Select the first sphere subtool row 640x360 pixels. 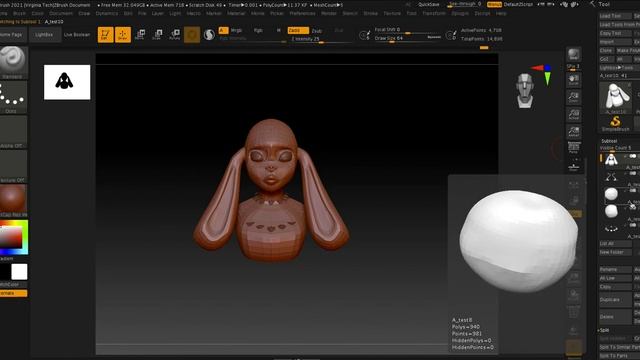point(620,194)
